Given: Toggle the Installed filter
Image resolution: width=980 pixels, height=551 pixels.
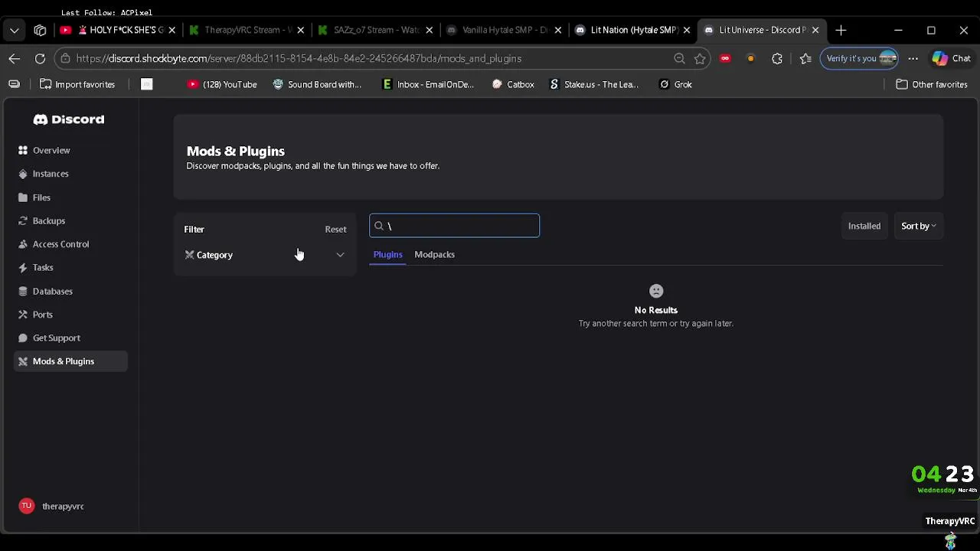Looking at the screenshot, I should point(864,226).
